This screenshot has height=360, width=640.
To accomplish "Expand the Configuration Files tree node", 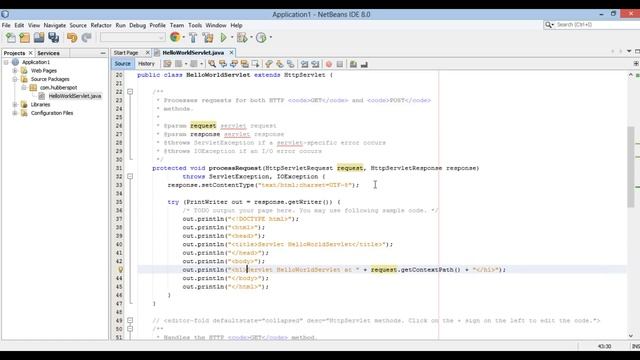I will (15, 113).
